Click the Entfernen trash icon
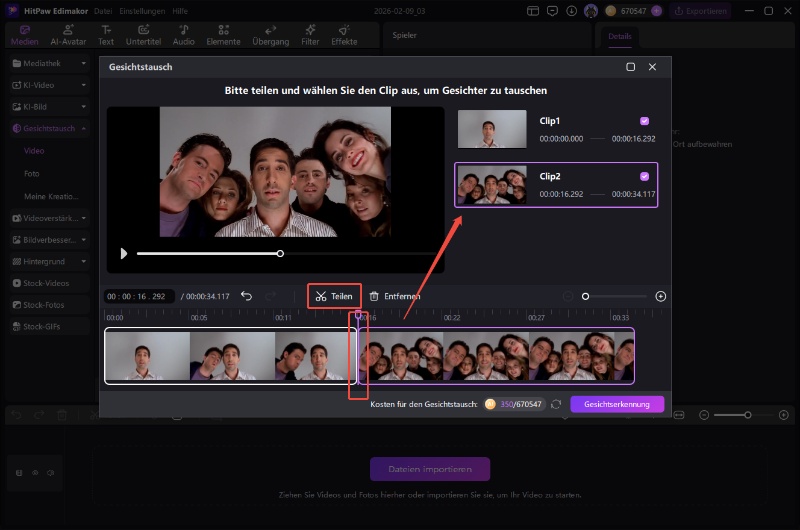The image size is (800, 530). pos(374,296)
